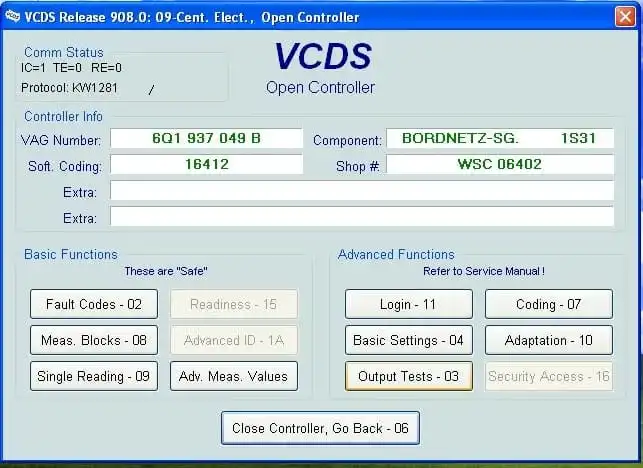Start Basic Settings - 04
643x468 pixels.
coord(408,340)
